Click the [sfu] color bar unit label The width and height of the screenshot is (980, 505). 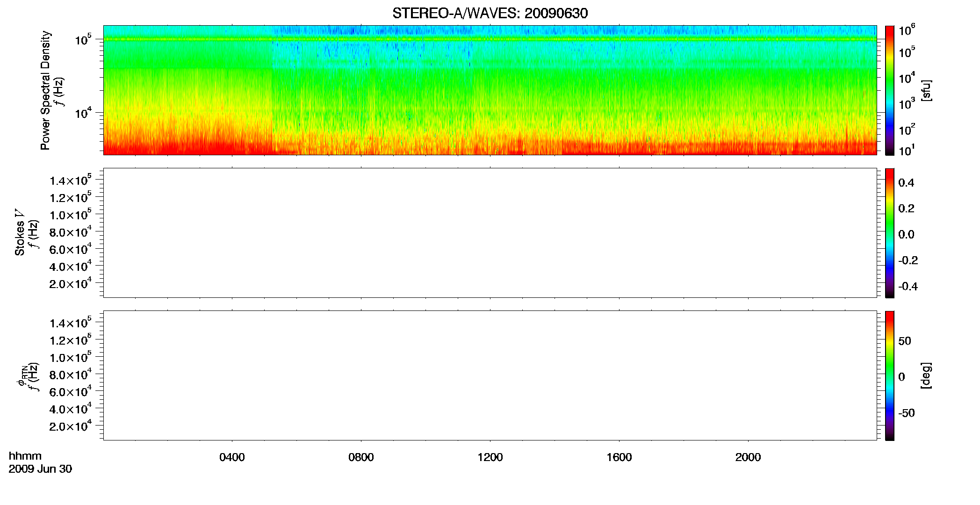click(x=926, y=91)
